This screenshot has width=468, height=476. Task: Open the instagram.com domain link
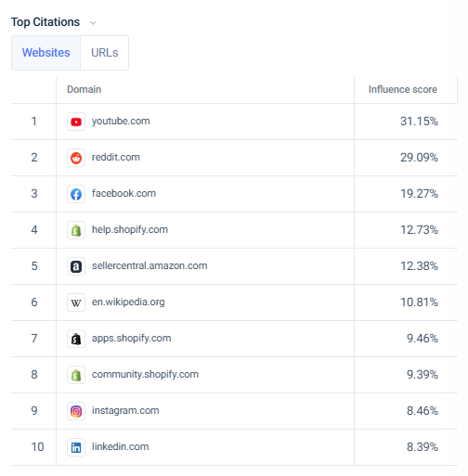[x=125, y=410]
